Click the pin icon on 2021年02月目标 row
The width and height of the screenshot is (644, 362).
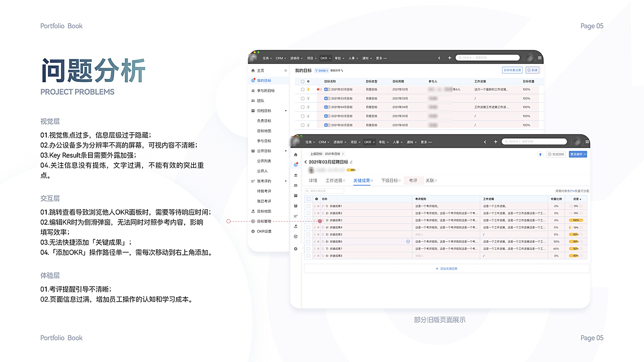point(308,89)
